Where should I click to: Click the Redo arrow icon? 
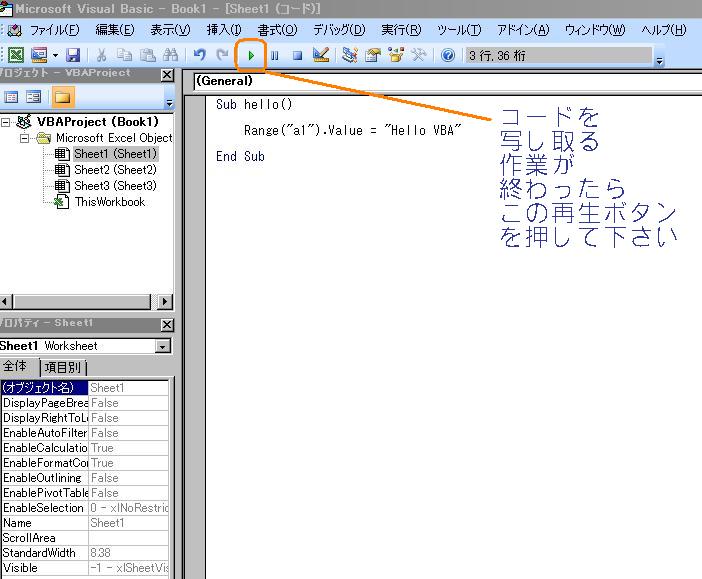pos(222,55)
